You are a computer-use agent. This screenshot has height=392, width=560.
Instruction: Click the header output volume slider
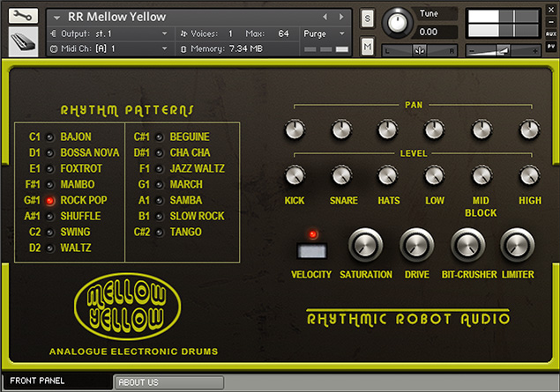503,51
